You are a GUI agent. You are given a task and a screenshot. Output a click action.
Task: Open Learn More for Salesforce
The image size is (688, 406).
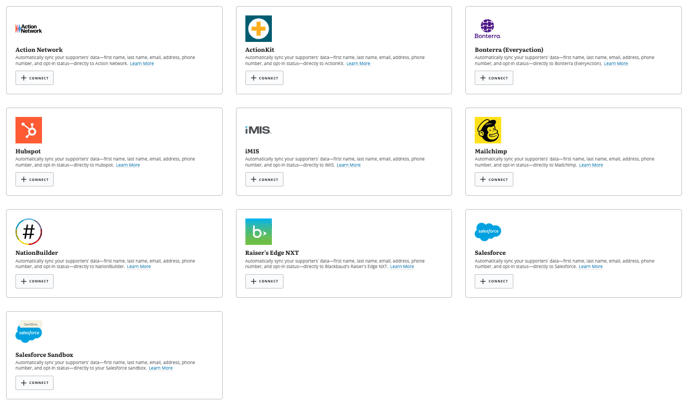tap(591, 266)
